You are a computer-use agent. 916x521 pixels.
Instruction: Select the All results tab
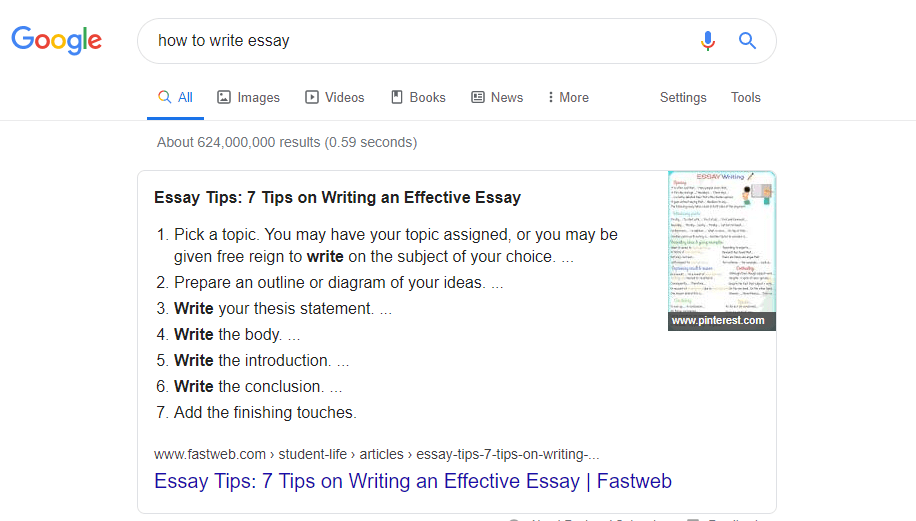[x=175, y=98]
